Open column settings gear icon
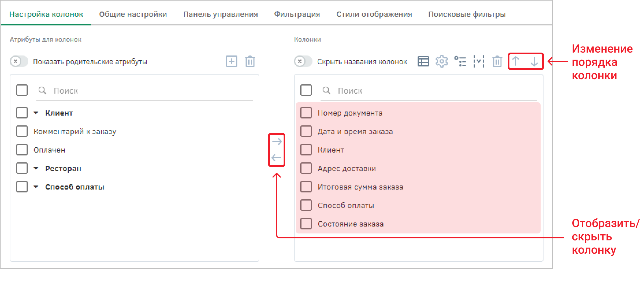 pos(442,61)
